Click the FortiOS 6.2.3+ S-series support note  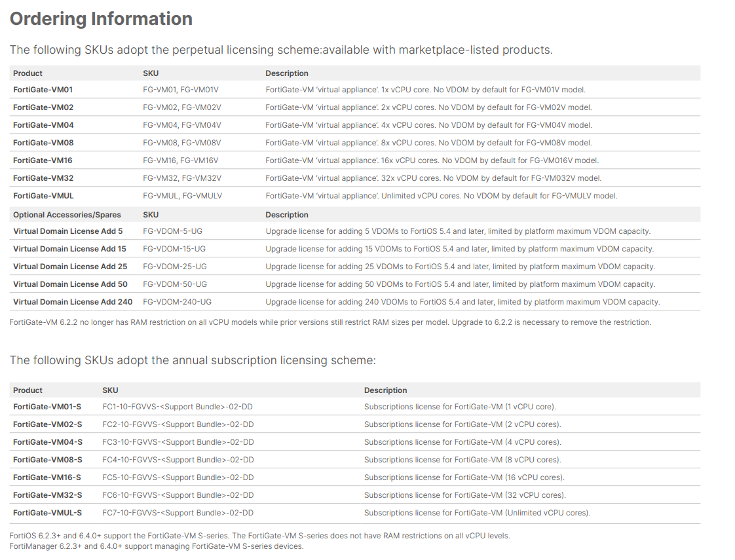(x=259, y=536)
